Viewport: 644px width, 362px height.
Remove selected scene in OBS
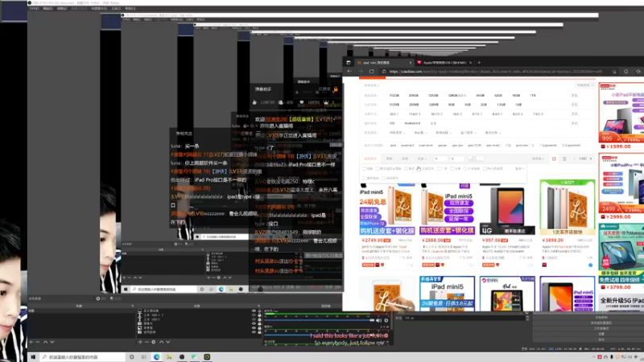point(38,342)
